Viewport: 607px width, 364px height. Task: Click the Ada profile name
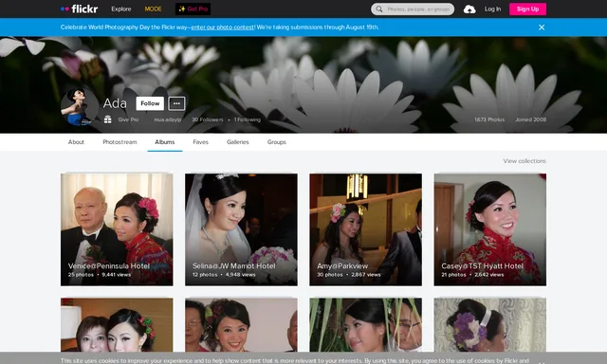(115, 103)
